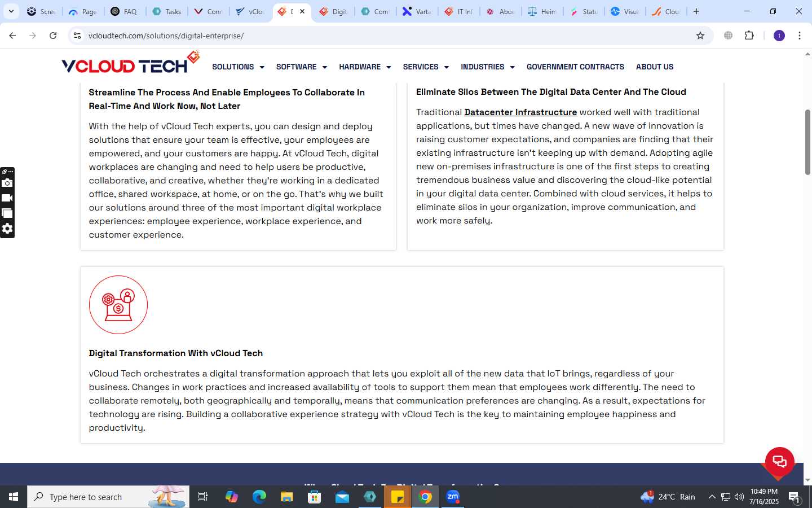Viewport: 812px width, 508px height.
Task: Open Zoom from the taskbar
Action: [453, 497]
